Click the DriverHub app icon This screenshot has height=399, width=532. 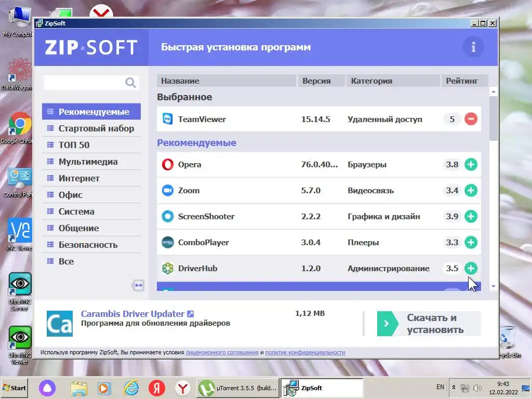(x=168, y=269)
